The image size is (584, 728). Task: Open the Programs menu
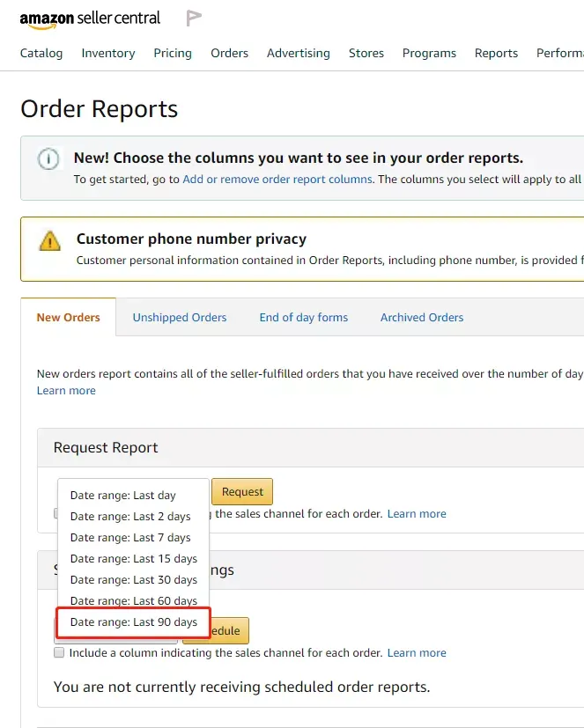[x=429, y=53]
